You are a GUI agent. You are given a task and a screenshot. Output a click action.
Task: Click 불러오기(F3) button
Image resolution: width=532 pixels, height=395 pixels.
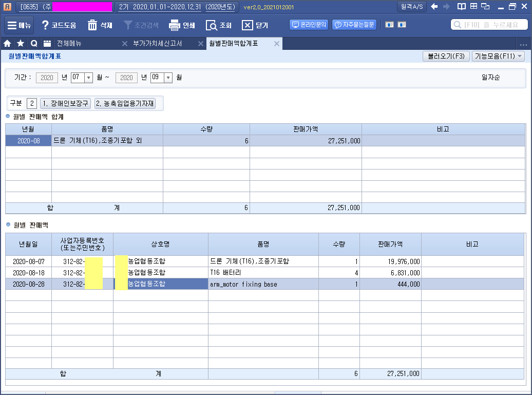point(446,56)
